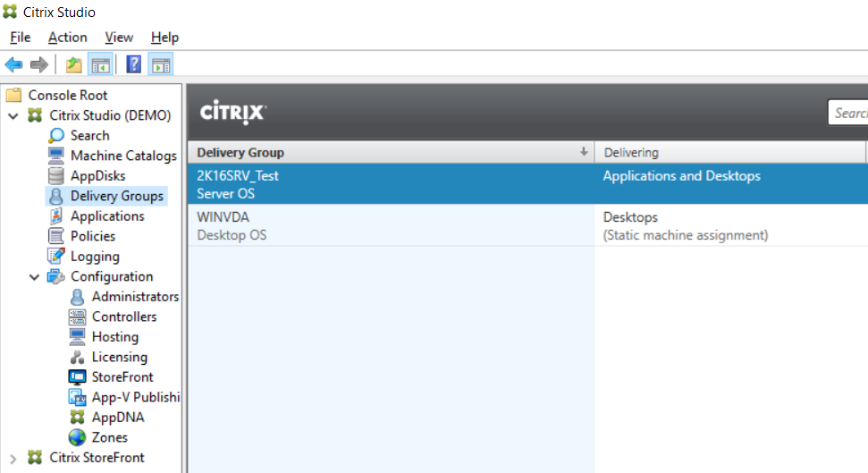Select the Logging tree item
This screenshot has width=868, height=473.
coord(95,257)
